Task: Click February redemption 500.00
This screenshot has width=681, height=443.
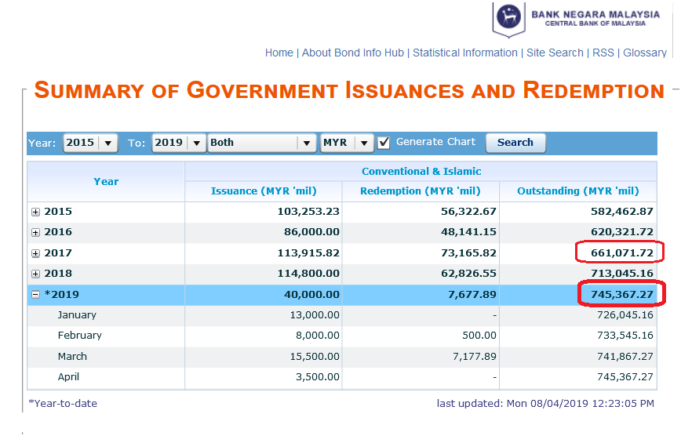Action: click(479, 335)
